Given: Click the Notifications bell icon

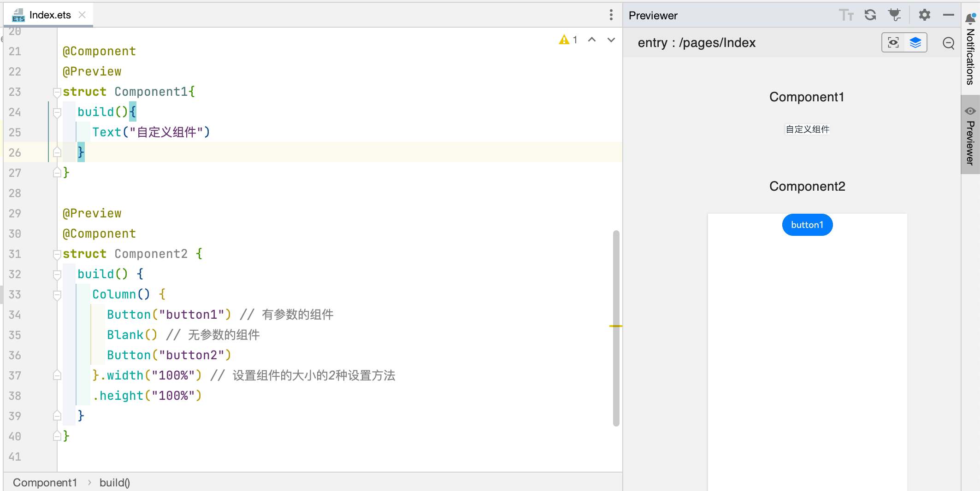Looking at the screenshot, I should (x=970, y=18).
